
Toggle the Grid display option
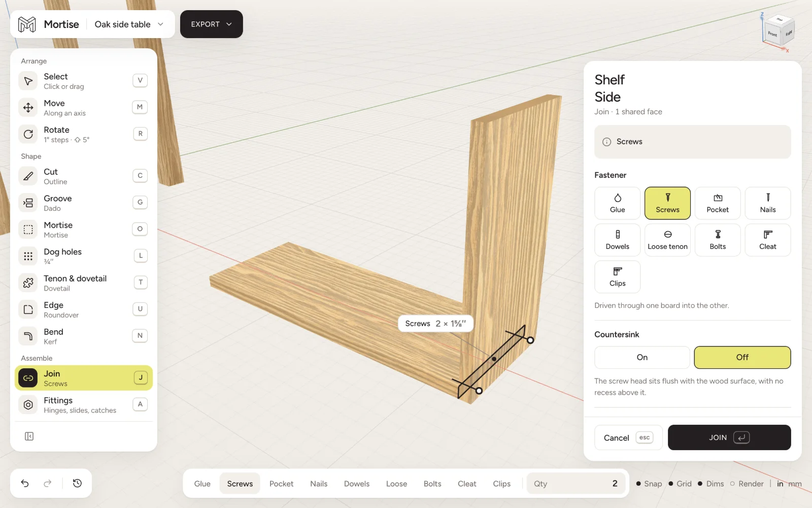point(680,484)
